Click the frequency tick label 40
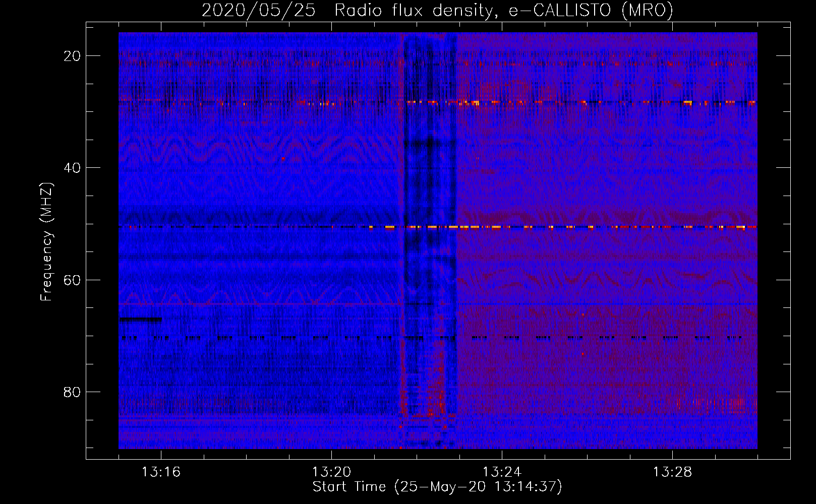 (x=73, y=167)
